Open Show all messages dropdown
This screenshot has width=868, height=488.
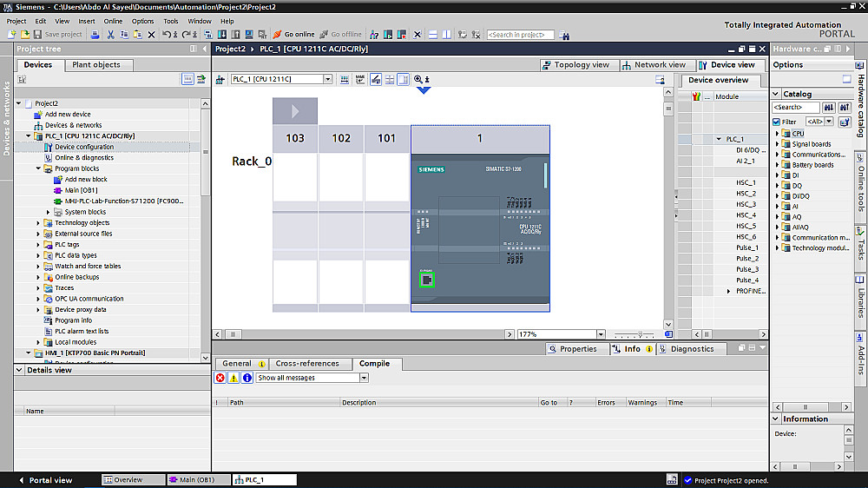click(x=365, y=378)
